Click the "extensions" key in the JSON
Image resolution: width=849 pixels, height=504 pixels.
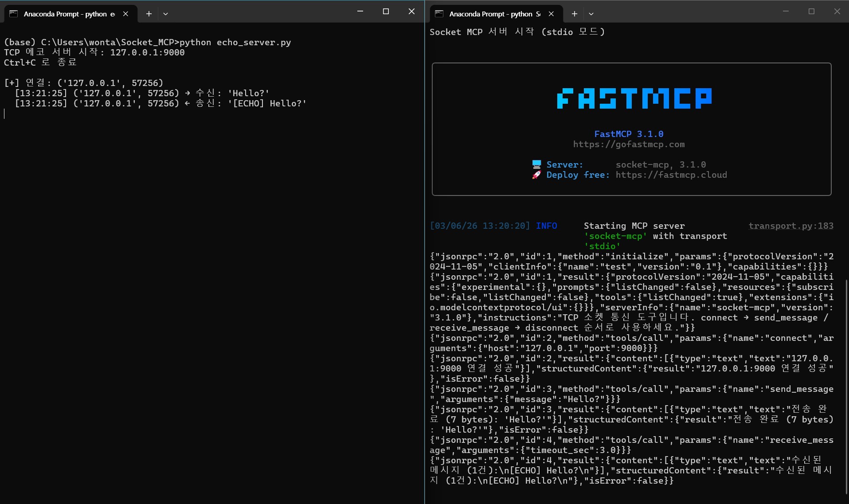780,297
